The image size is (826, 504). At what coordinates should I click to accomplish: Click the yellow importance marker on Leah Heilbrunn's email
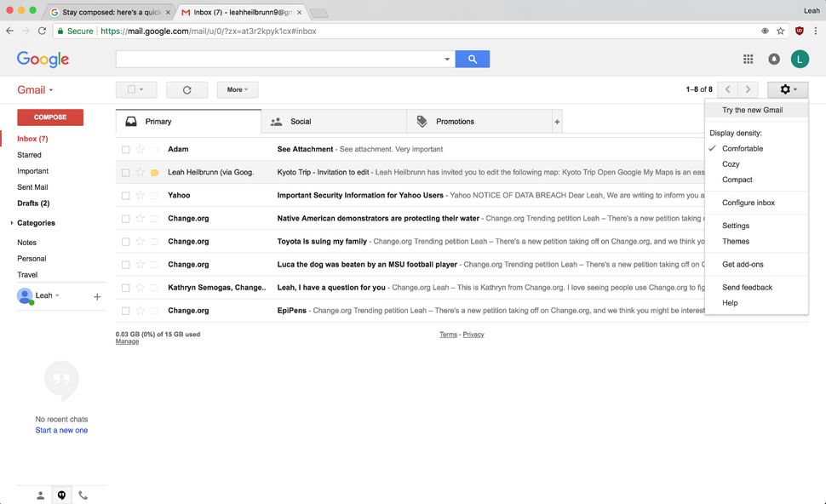155,171
